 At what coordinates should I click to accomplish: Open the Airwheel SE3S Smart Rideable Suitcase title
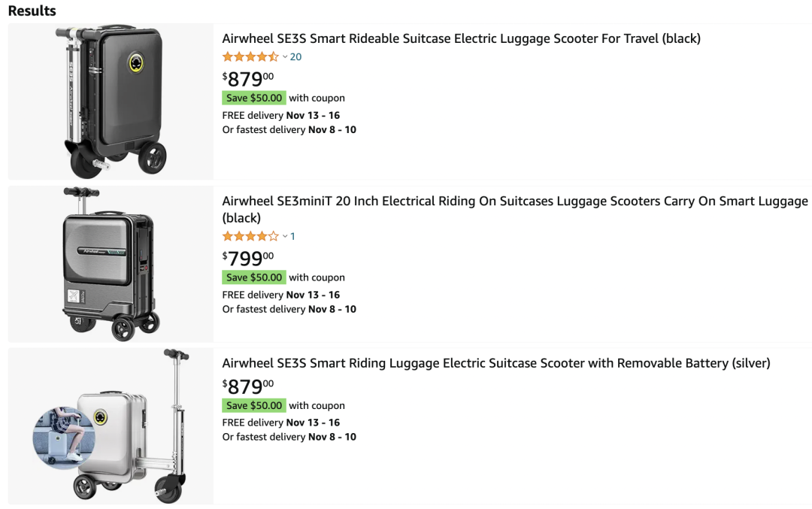click(x=461, y=38)
